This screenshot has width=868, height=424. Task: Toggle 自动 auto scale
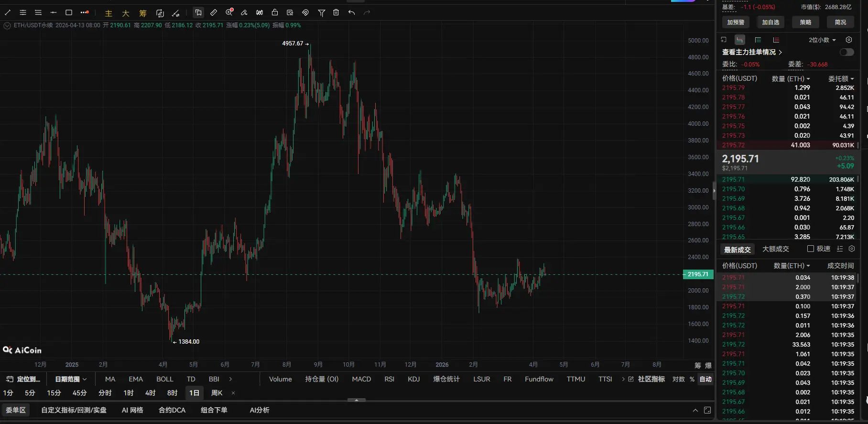point(705,379)
